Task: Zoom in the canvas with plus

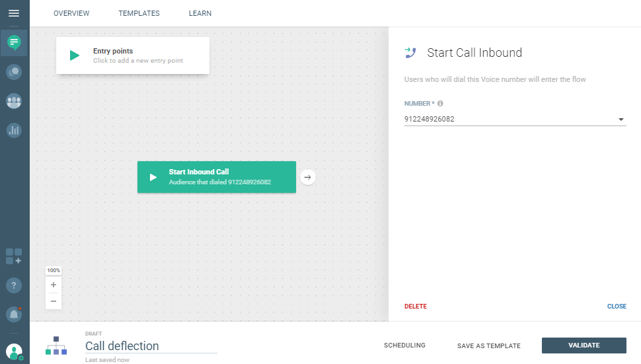Action: [x=54, y=285]
